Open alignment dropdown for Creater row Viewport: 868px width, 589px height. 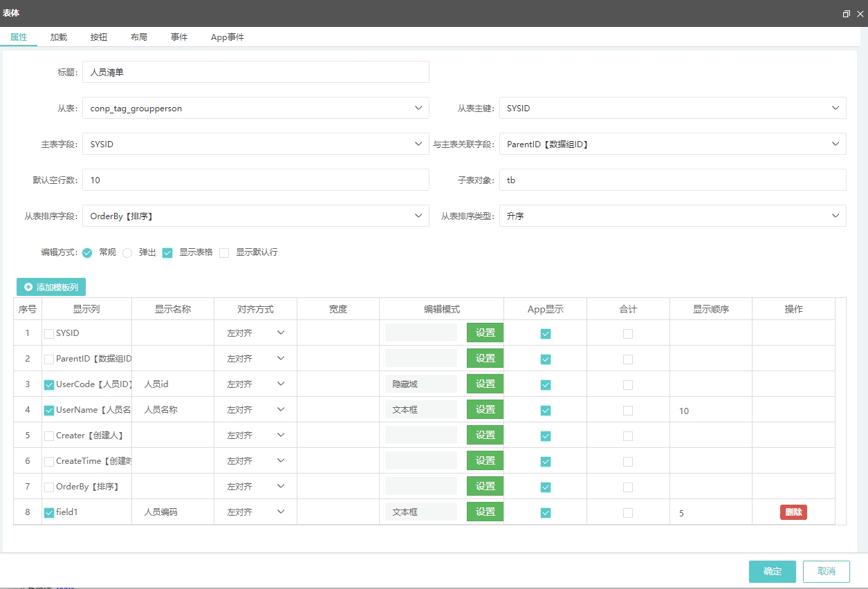pyautogui.click(x=256, y=435)
